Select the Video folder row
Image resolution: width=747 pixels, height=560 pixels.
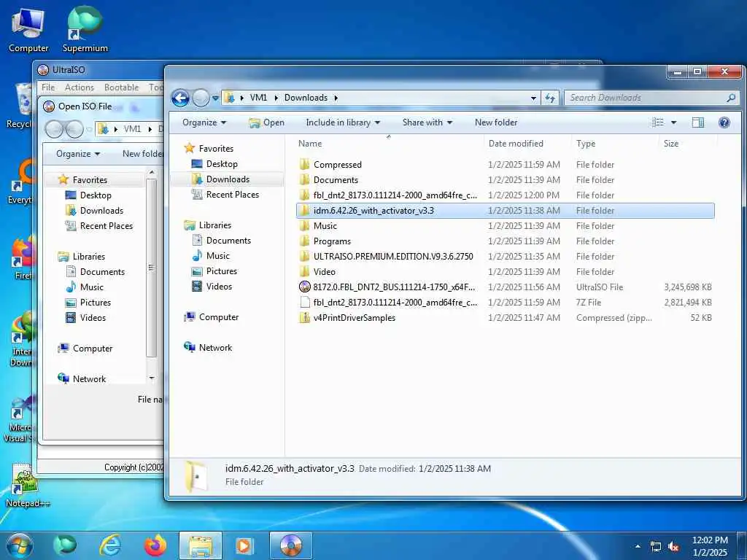pyautogui.click(x=505, y=272)
